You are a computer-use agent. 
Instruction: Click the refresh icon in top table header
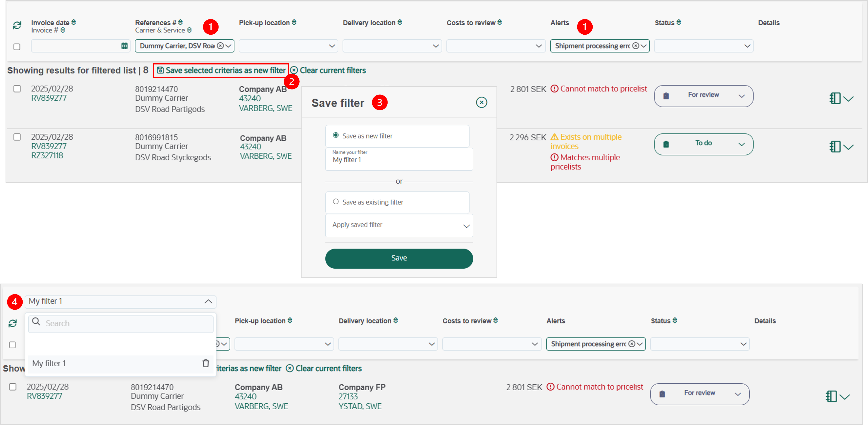17,25
